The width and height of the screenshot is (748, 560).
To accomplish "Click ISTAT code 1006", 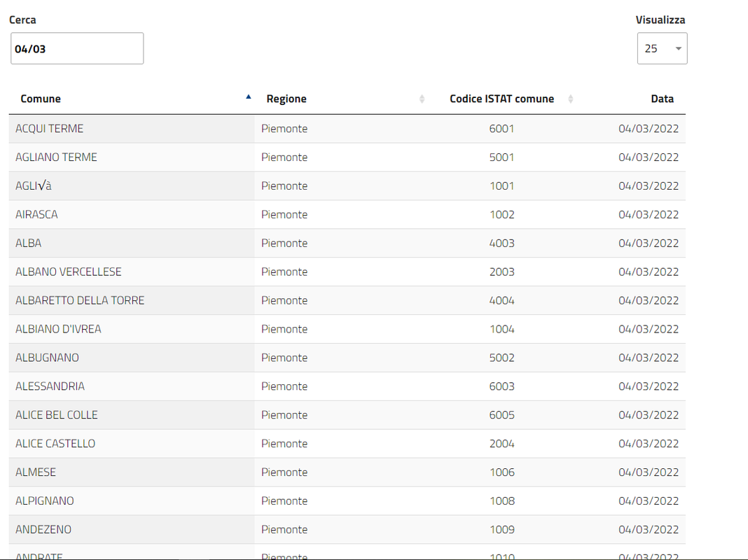I will tap(502, 472).
